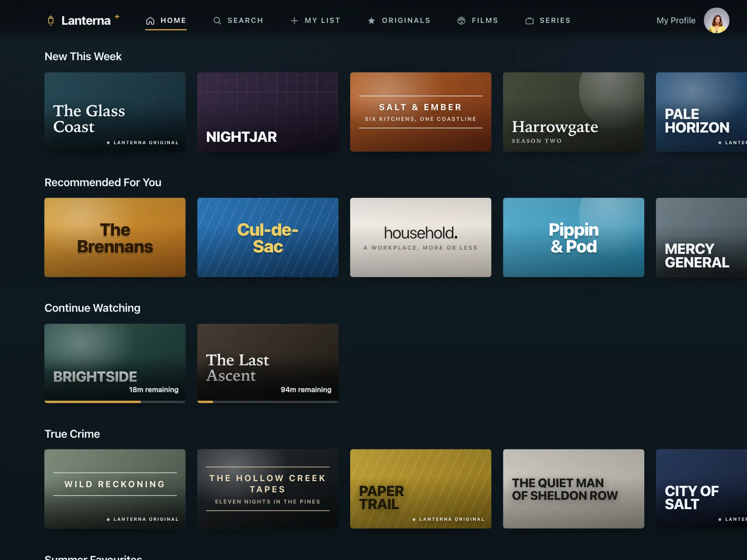Screen dimensions: 747x560
Task: Open the Pippin & Pod card
Action: point(574,238)
